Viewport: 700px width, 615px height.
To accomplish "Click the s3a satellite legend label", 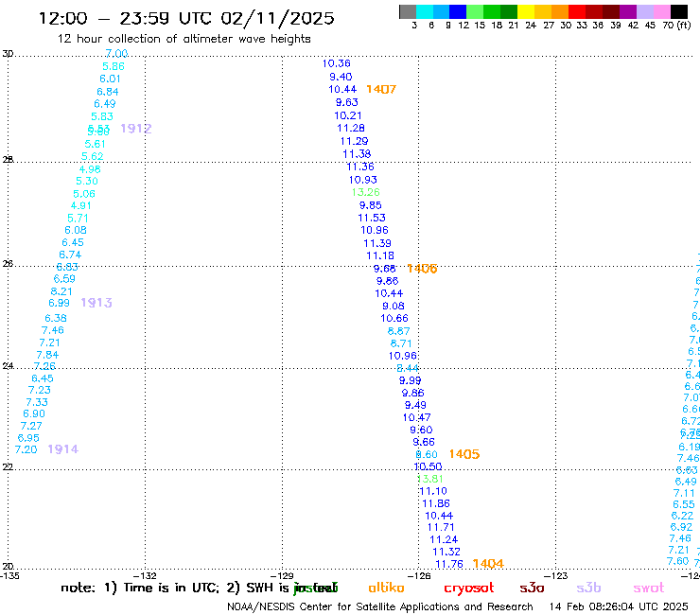I will pos(532,588).
